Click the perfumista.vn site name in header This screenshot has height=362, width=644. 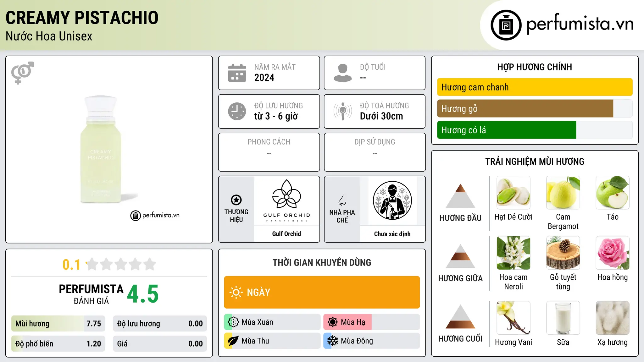point(580,24)
